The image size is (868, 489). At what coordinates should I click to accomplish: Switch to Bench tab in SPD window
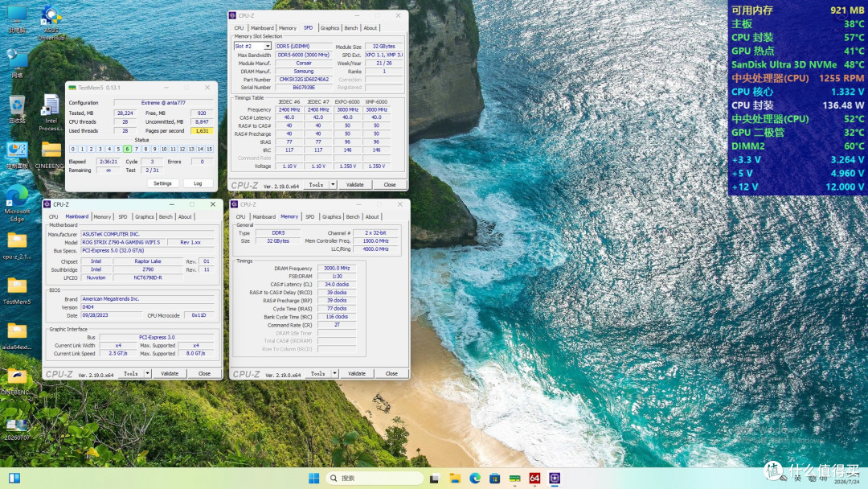coord(351,27)
